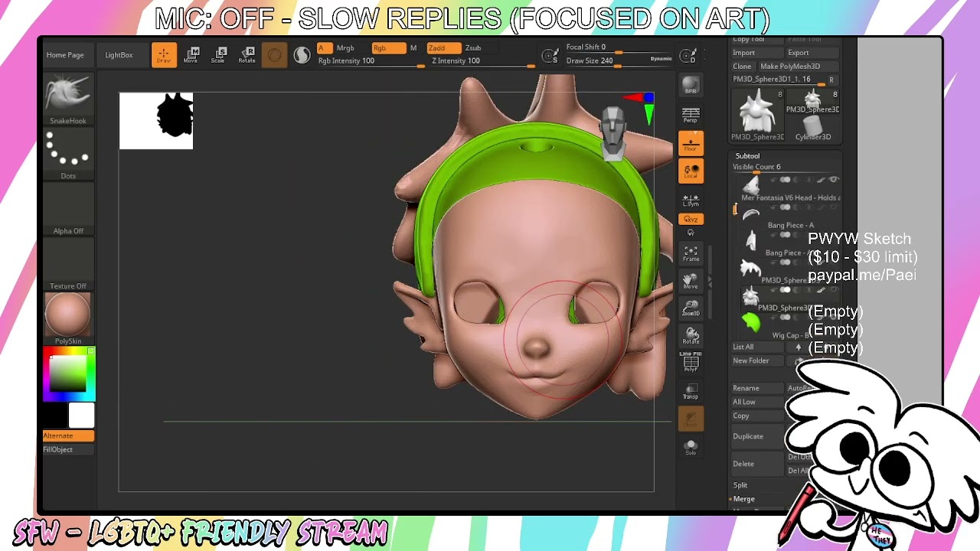Viewport: 980px width, 551px height.
Task: Toggle PolyF line fill display
Action: [x=691, y=364]
